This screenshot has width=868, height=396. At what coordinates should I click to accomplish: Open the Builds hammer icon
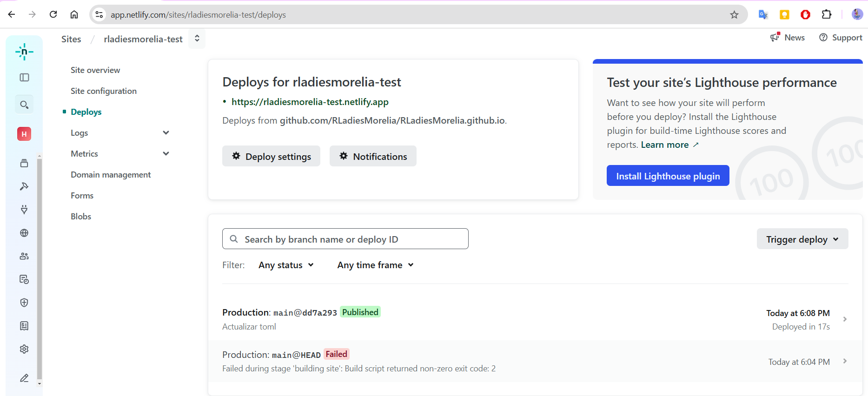pyautogui.click(x=24, y=186)
